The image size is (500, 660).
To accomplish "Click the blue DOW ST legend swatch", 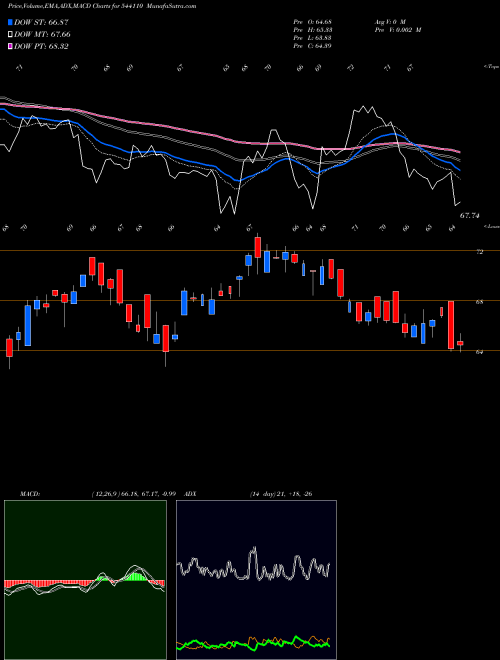I will coord(10,22).
